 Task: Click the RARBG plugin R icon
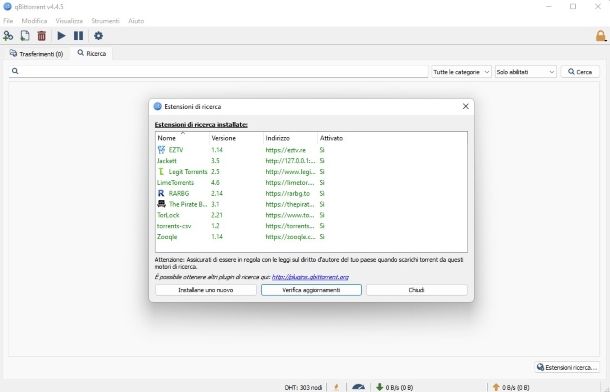pos(161,193)
